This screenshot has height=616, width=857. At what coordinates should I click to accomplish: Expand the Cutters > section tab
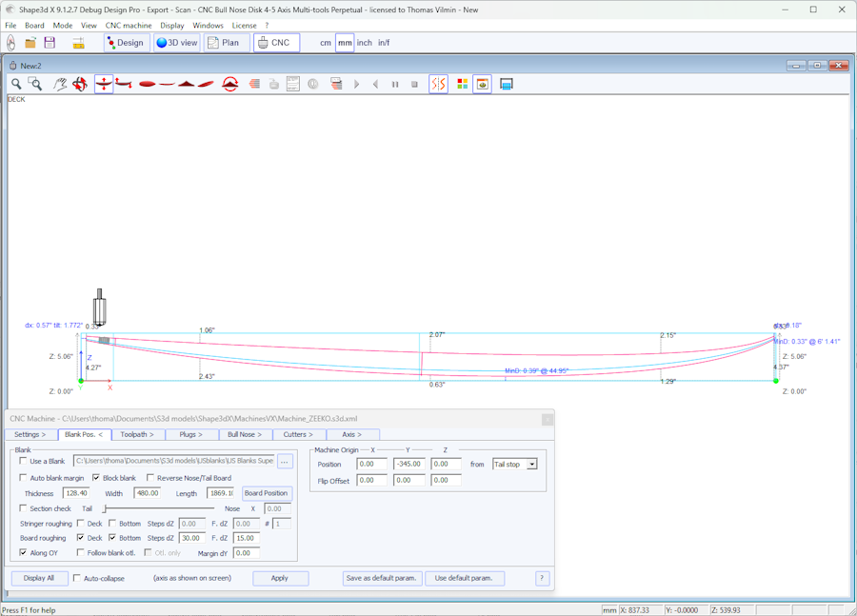click(x=298, y=434)
